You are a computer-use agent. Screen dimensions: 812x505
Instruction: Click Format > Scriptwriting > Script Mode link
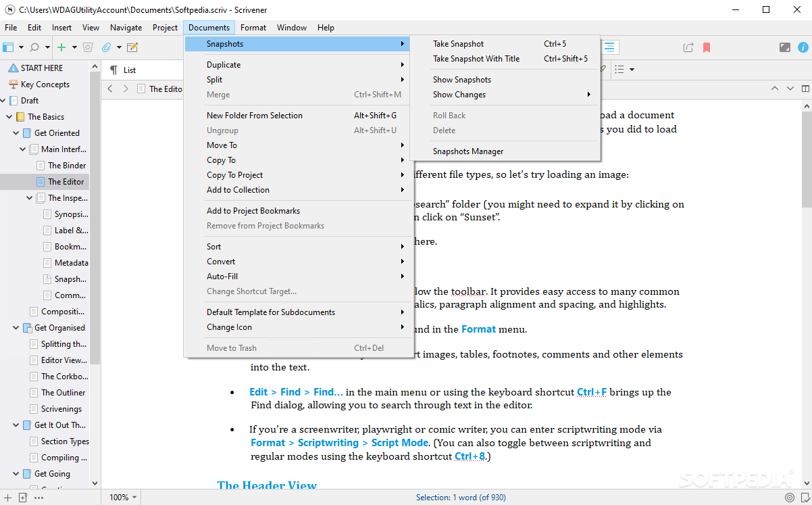pos(339,443)
